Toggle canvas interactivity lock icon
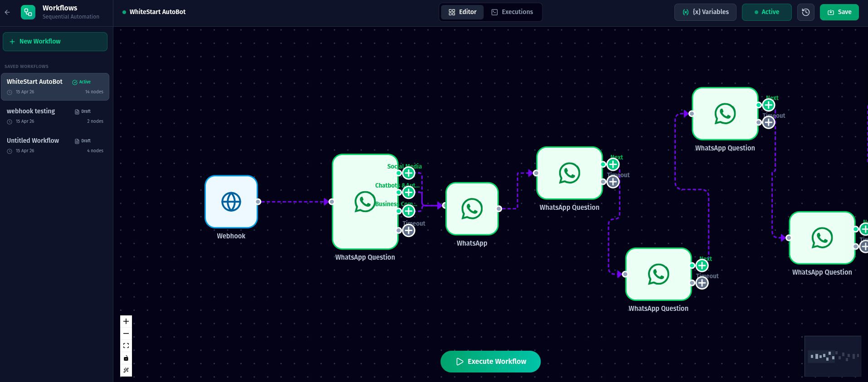The image size is (868, 382). [x=126, y=358]
